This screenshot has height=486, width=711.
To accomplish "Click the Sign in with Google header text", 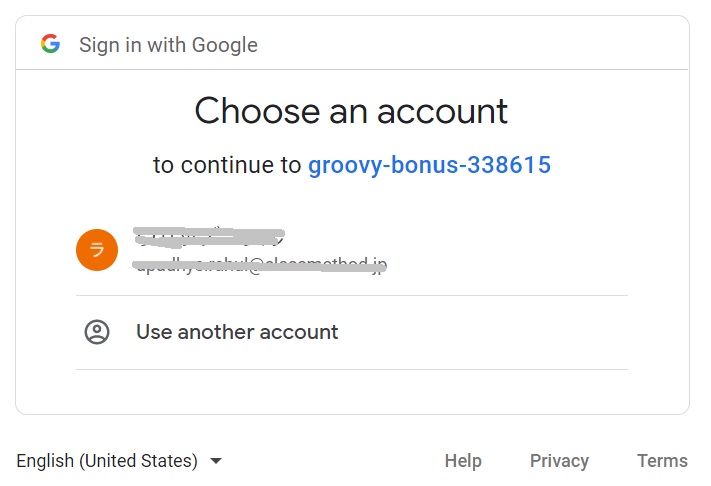I will pyautogui.click(x=168, y=45).
